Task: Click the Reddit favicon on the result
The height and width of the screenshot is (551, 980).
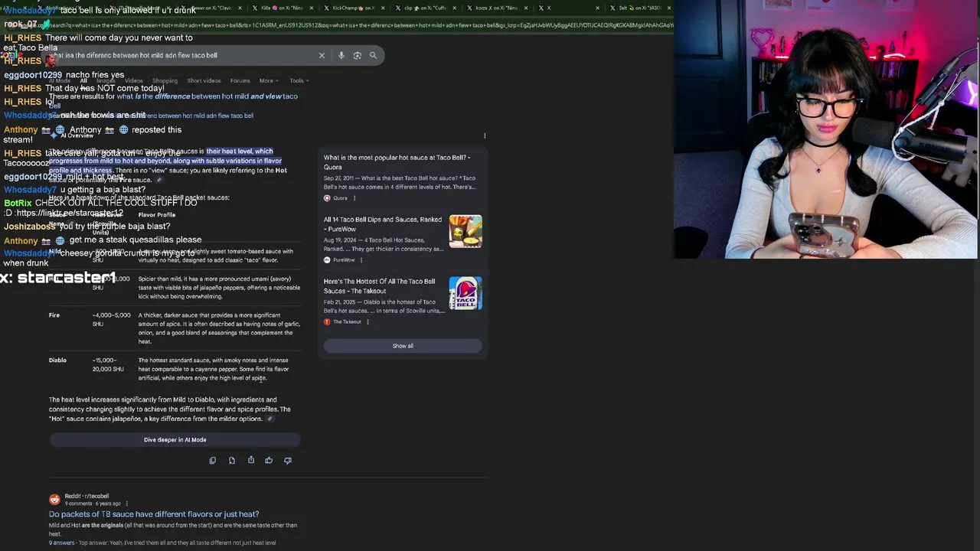Action: tap(54, 499)
